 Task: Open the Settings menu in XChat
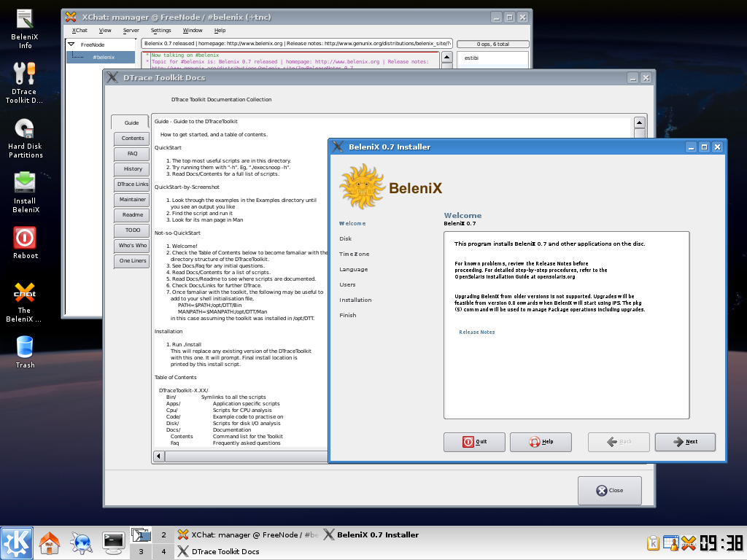pos(160,30)
